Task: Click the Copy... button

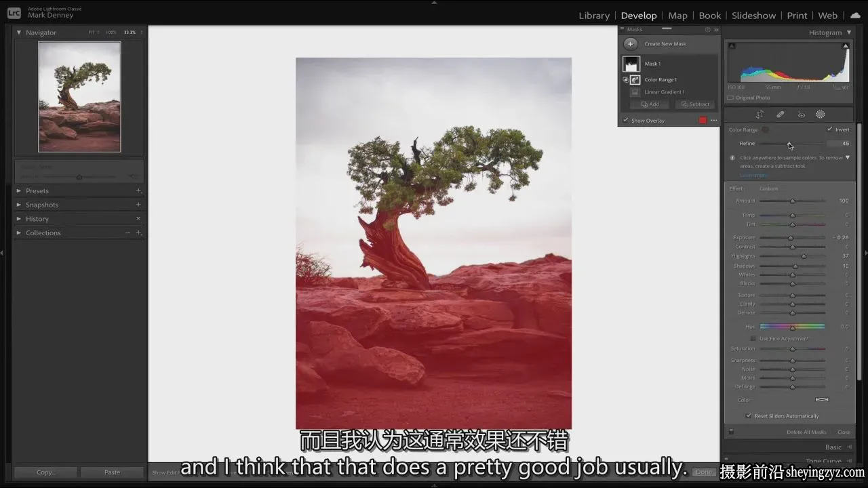Action: (45, 472)
